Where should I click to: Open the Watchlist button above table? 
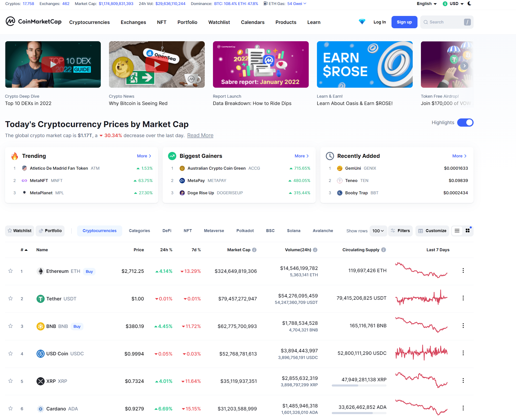tap(20, 230)
